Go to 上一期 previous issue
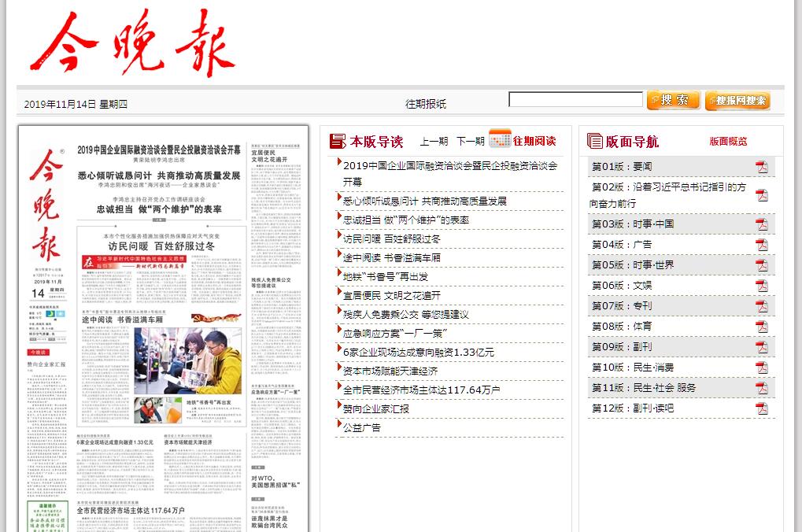 tap(434, 142)
